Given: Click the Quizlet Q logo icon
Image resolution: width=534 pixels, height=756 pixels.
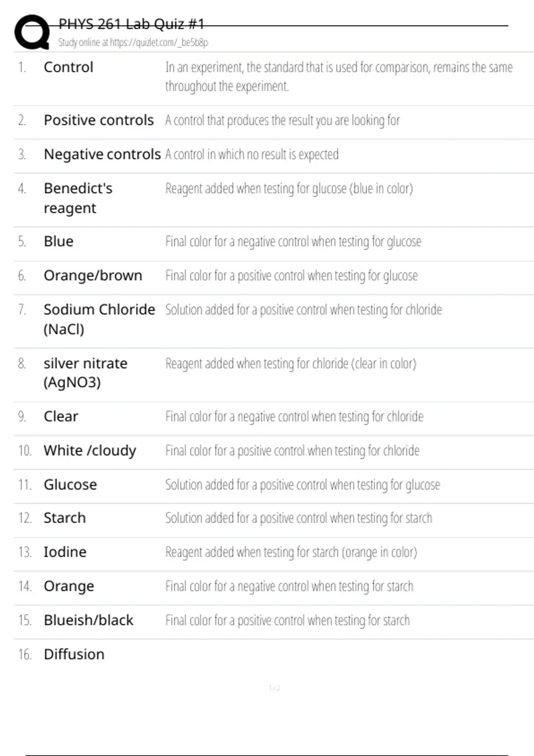Looking at the screenshot, I should tap(32, 32).
